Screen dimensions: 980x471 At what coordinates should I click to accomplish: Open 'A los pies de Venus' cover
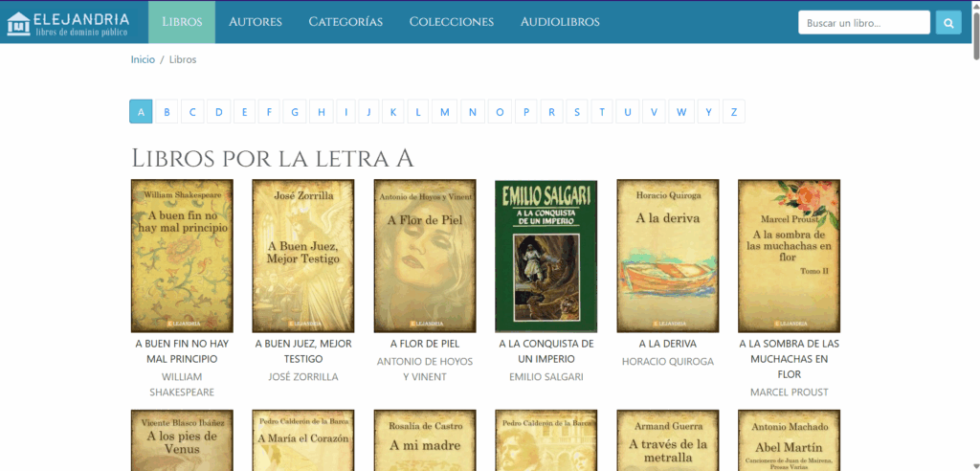pyautogui.click(x=182, y=440)
